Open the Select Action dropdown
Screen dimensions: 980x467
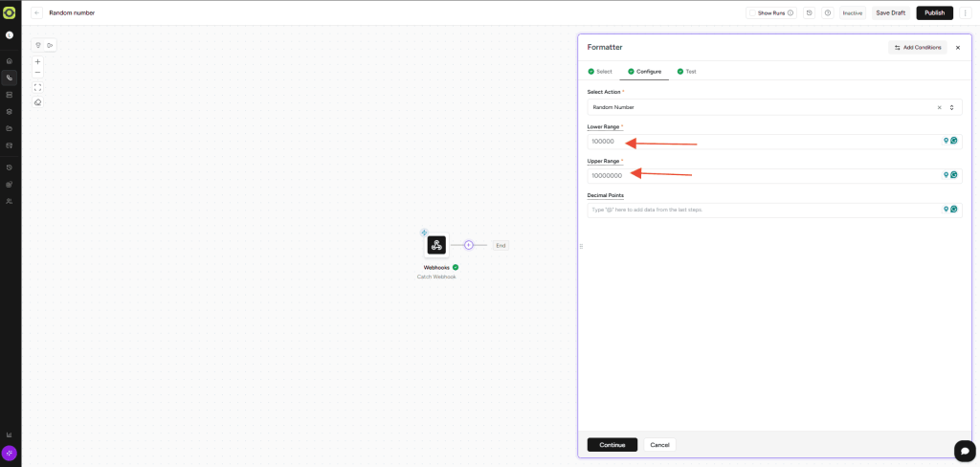point(951,107)
